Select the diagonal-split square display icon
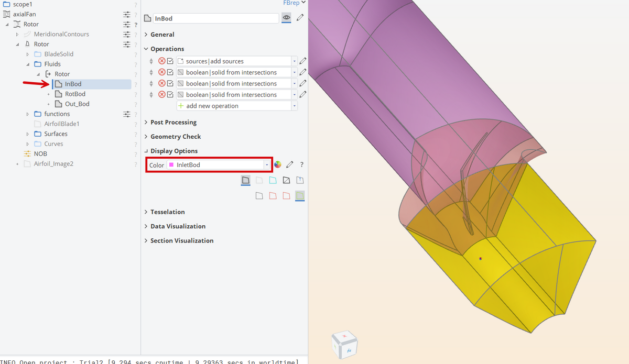Viewport: 629px width, 364px height. [x=286, y=180]
